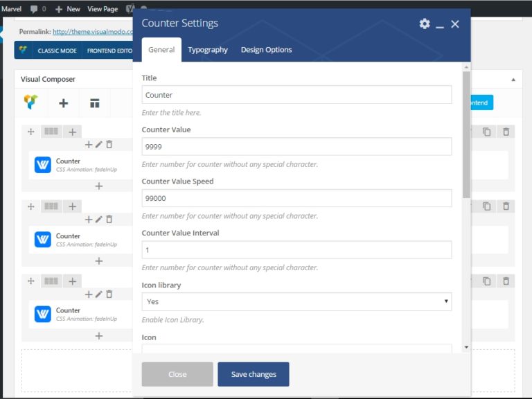Viewport: 532px width, 399px height.
Task: Focus the Counter Value Speed field
Action: click(x=296, y=198)
